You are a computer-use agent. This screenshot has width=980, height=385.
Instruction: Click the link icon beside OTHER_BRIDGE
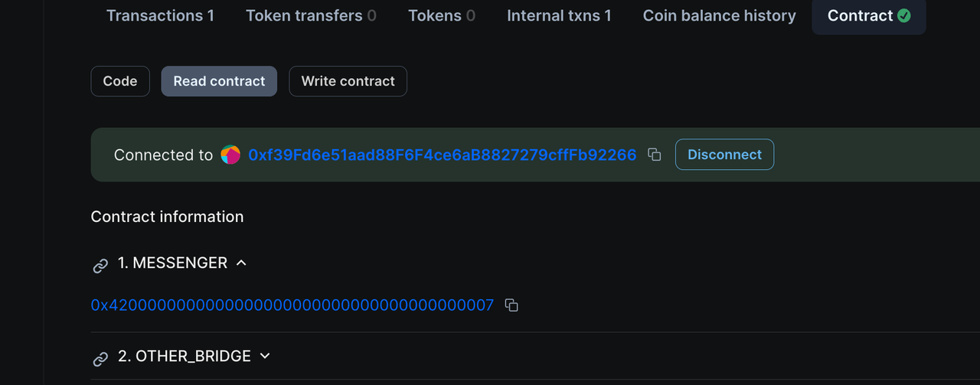[100, 358]
